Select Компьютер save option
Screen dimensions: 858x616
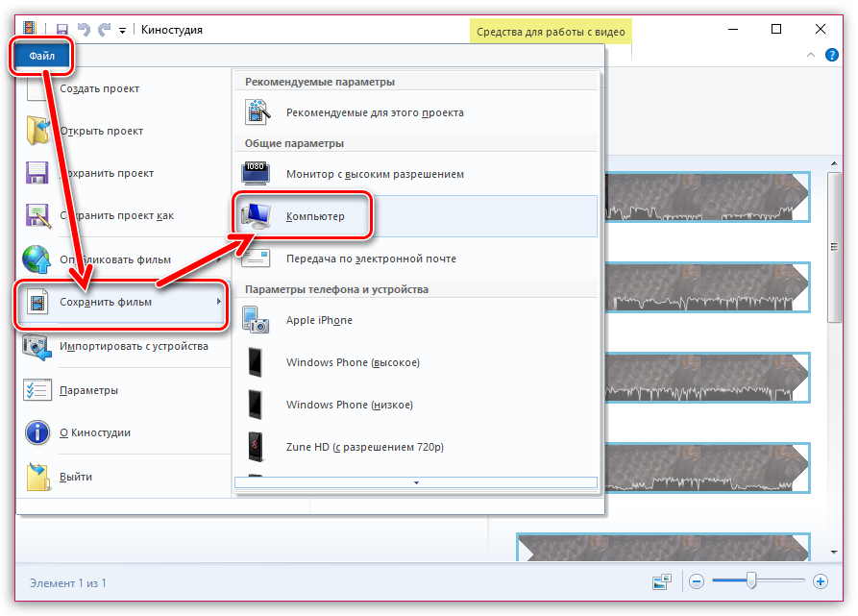[x=416, y=216]
